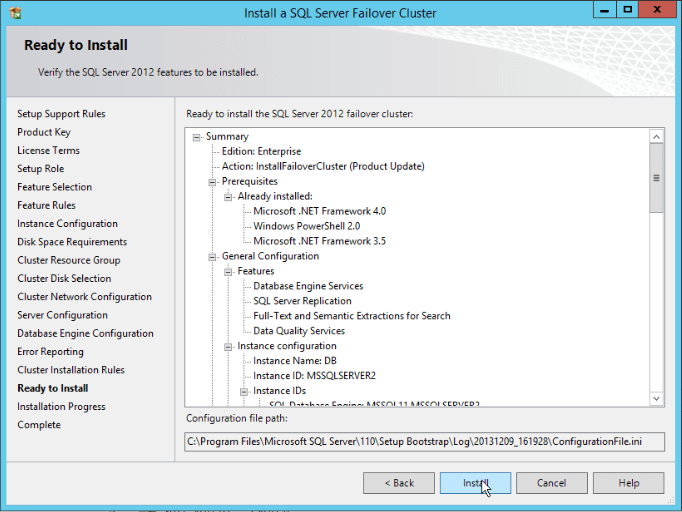Viewport: 682px width, 512px height.
Task: Collapse the Features tree node
Action: pos(228,271)
